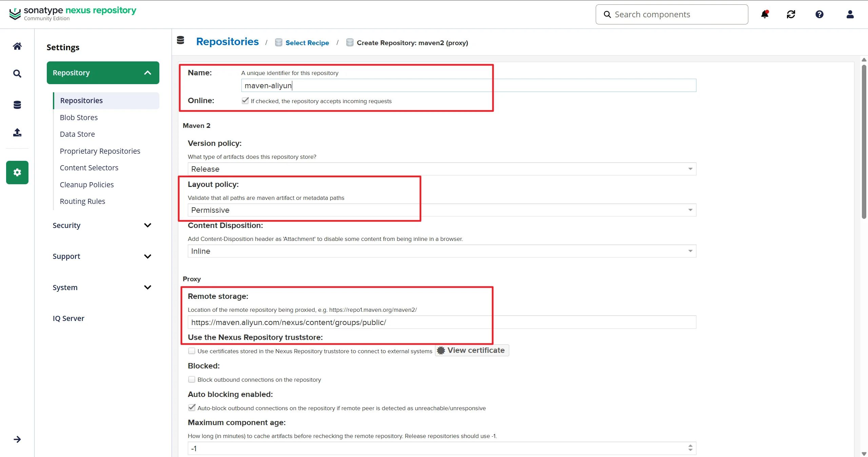Check the Blocked outbound connections checkbox
The width and height of the screenshot is (868, 457).
coord(192,379)
